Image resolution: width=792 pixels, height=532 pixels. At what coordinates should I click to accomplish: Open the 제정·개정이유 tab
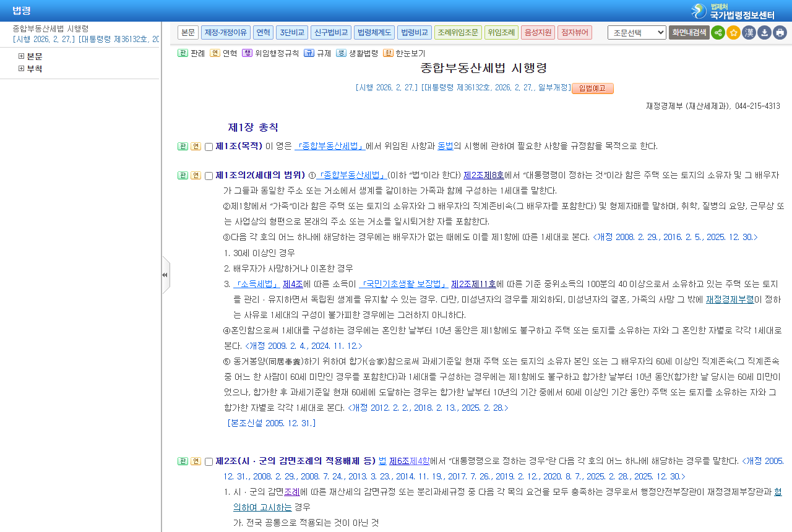point(226,32)
